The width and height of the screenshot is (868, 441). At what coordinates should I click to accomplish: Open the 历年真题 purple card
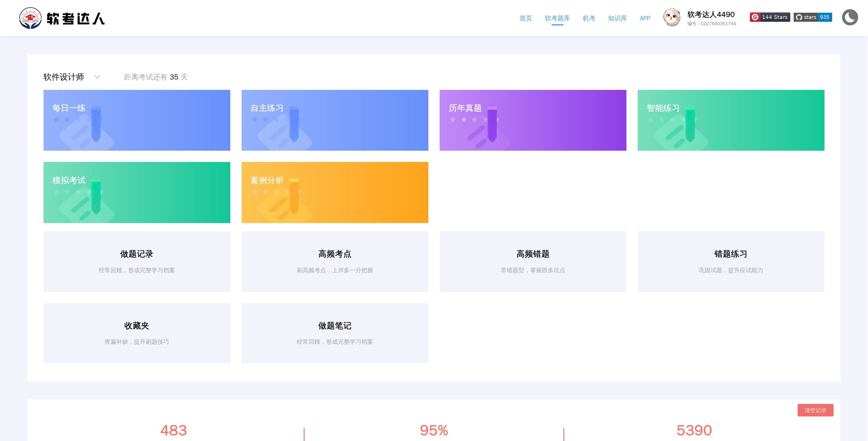[x=532, y=120]
